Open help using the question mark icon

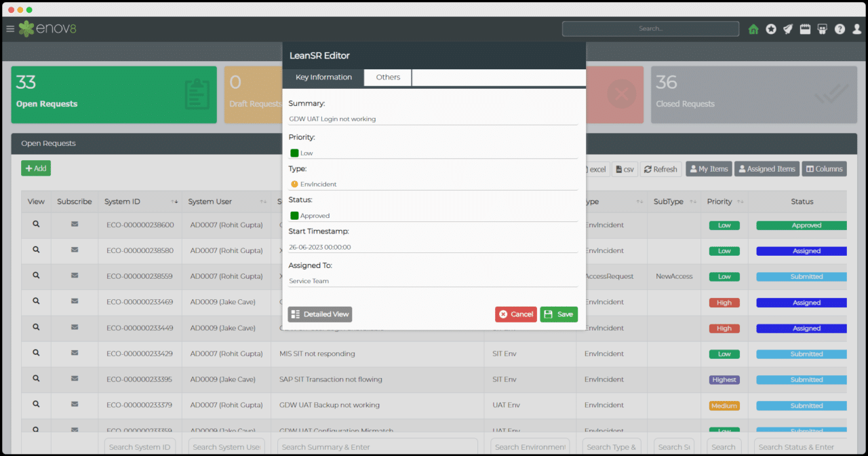[x=839, y=28]
